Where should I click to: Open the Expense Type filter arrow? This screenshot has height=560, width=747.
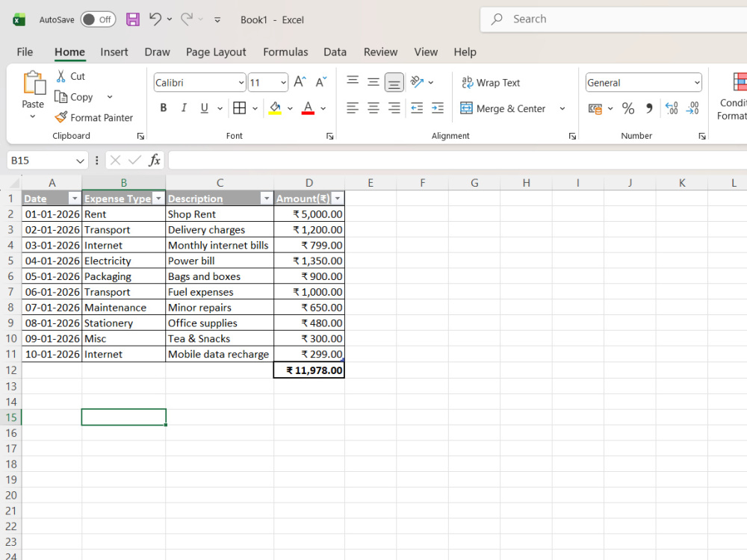coord(158,199)
